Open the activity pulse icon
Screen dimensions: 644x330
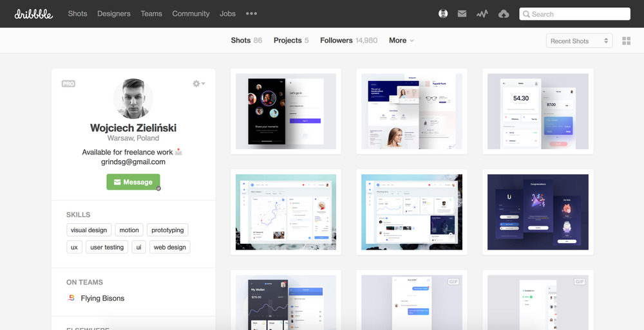click(x=482, y=14)
